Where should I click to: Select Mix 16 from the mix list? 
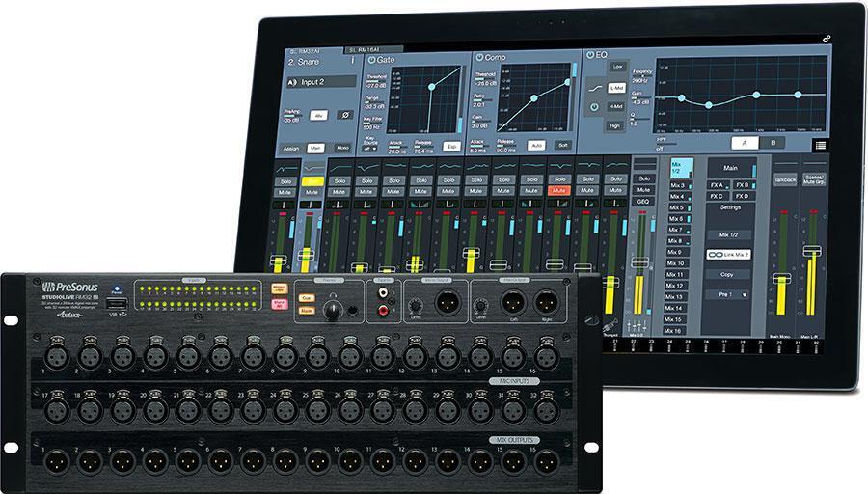coord(673,331)
